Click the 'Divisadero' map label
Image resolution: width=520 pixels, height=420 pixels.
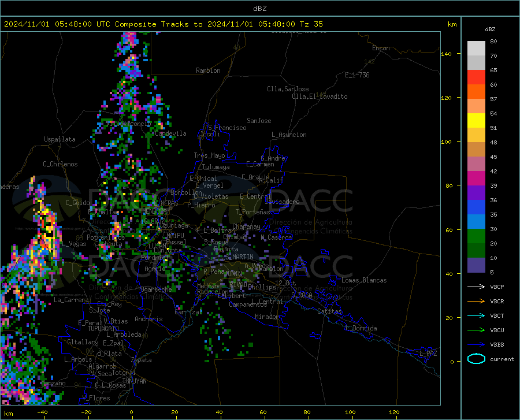click(282, 202)
